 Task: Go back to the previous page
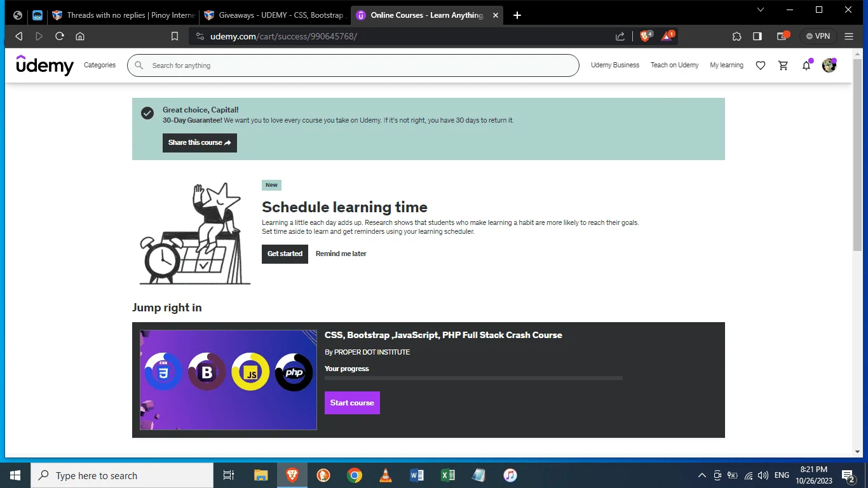pyautogui.click(x=19, y=36)
